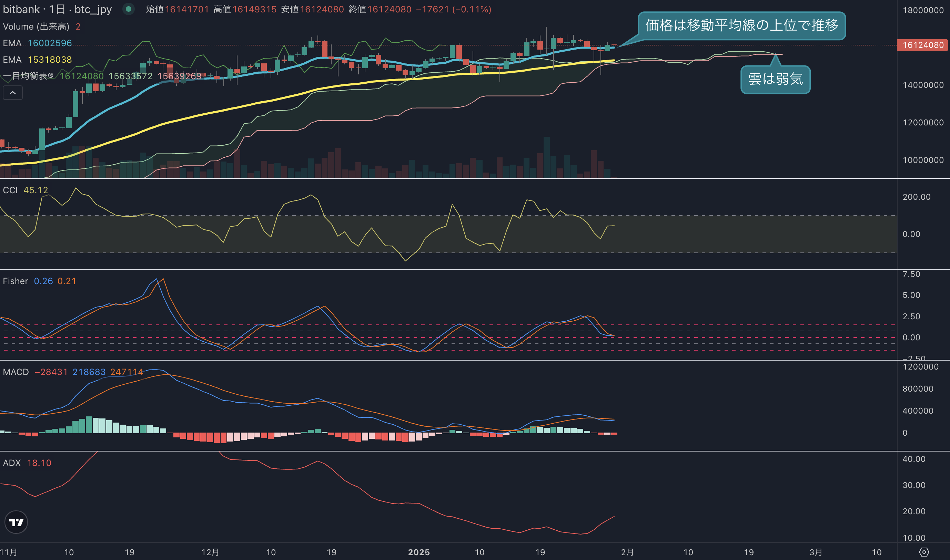950x560 pixels.
Task: Click the 価格は移動平均線の上位で推移 callout
Action: 741,26
